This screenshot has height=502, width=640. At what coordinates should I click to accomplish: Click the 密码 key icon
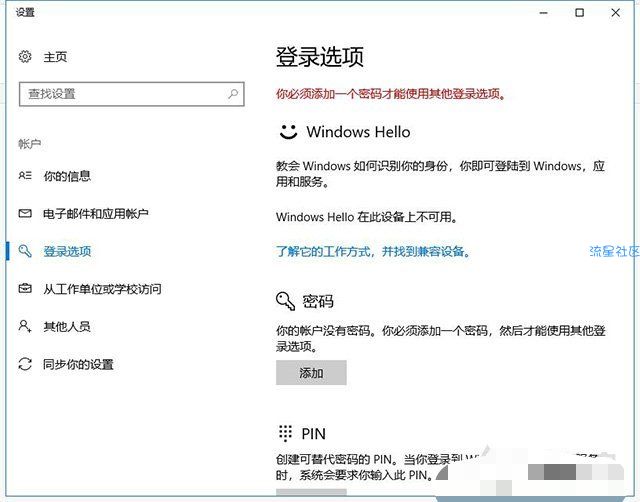[285, 301]
